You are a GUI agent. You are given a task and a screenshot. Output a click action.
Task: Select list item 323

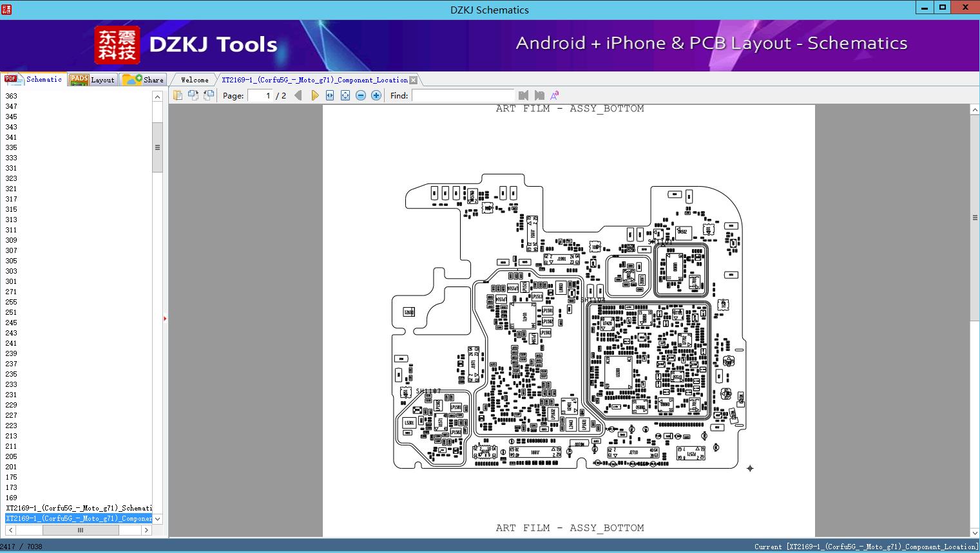[x=12, y=178]
